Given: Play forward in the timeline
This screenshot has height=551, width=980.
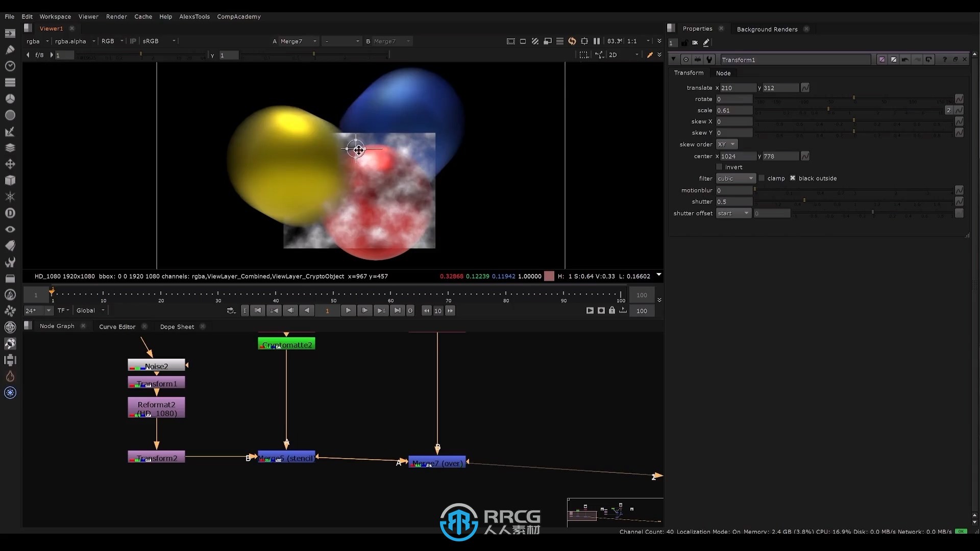Looking at the screenshot, I should tap(348, 310).
